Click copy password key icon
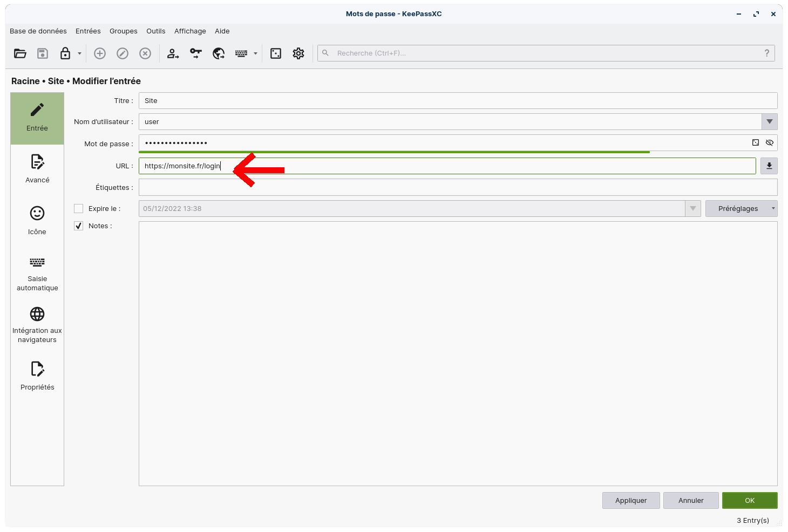This screenshot has width=788, height=532. (195, 53)
